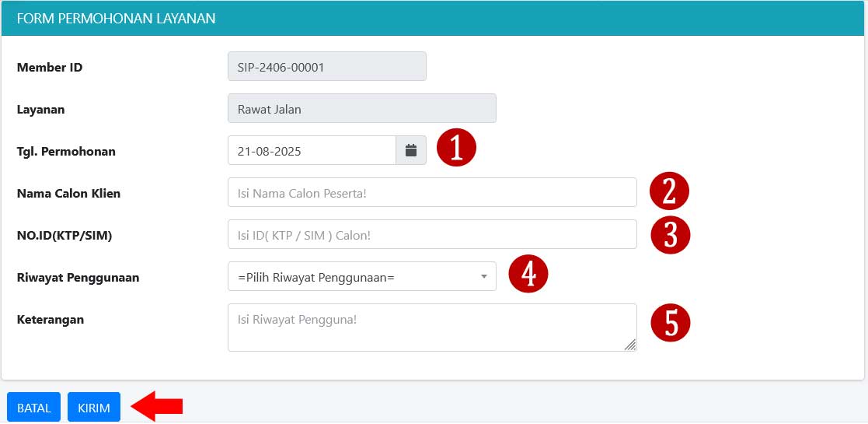Click into the Nama Calon Klien input
Viewport: 868px width, 424px height.
(x=432, y=193)
